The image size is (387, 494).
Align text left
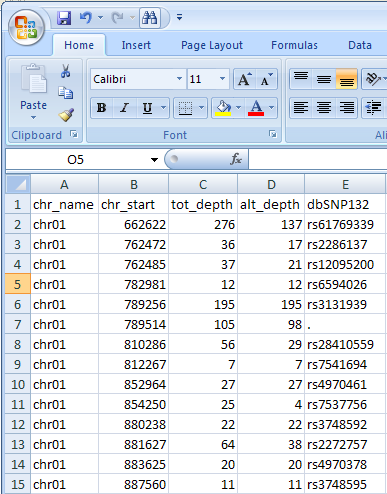click(301, 108)
